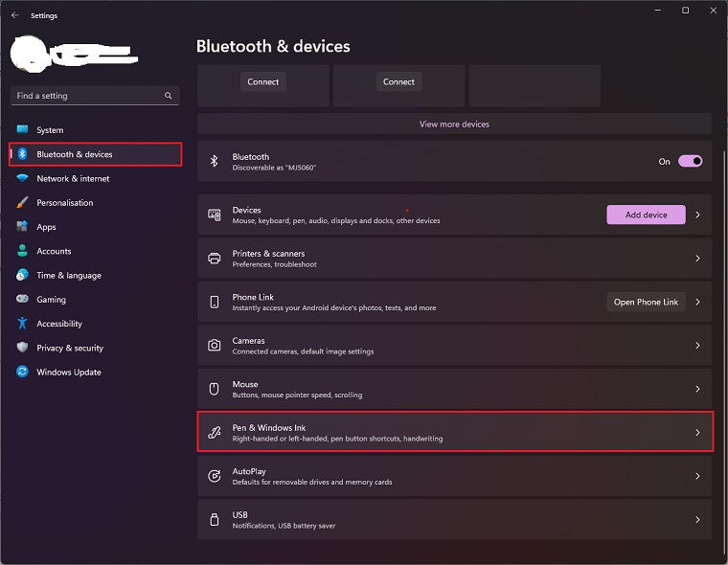
Task: Click the Windows Update icon
Action: [22, 372]
